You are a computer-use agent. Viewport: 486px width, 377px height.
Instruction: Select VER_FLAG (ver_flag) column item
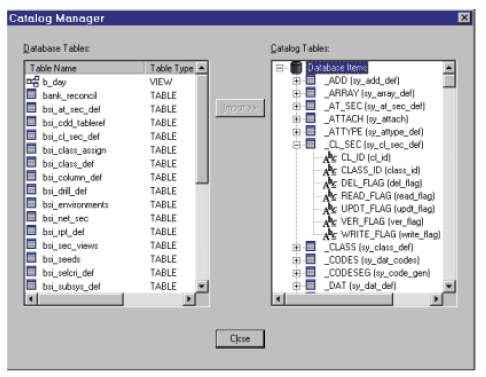click(382, 221)
